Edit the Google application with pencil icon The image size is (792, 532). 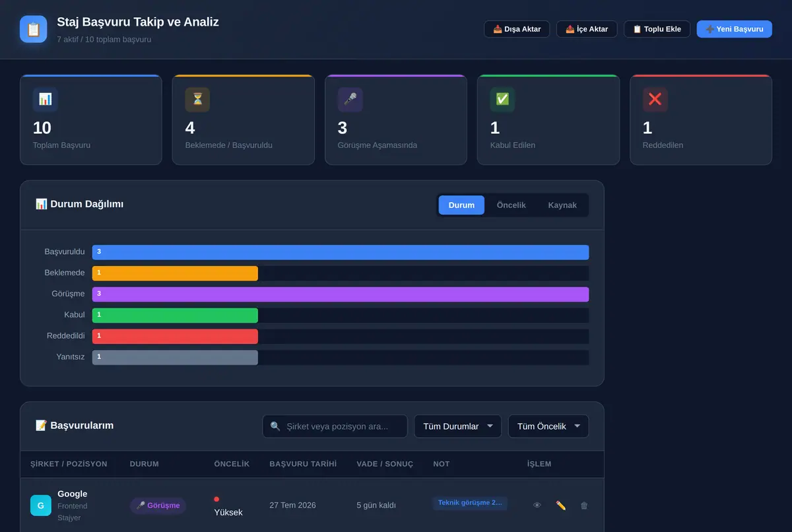tap(561, 506)
